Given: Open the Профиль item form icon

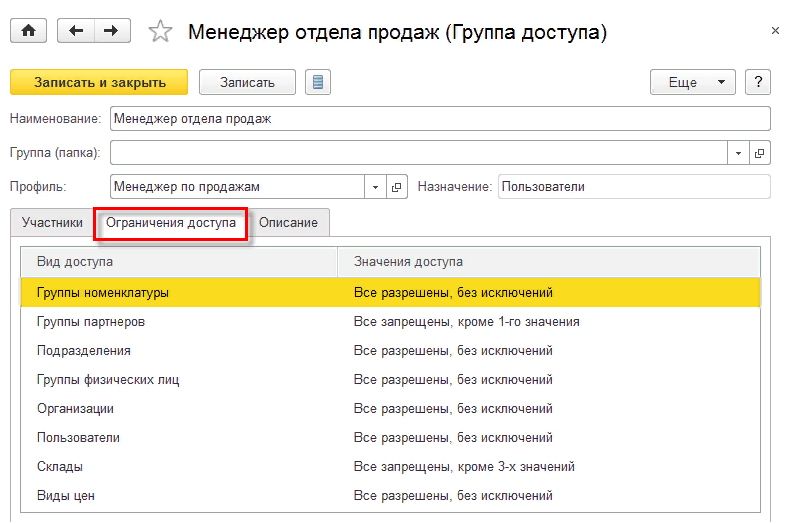Looking at the screenshot, I should 397,187.
